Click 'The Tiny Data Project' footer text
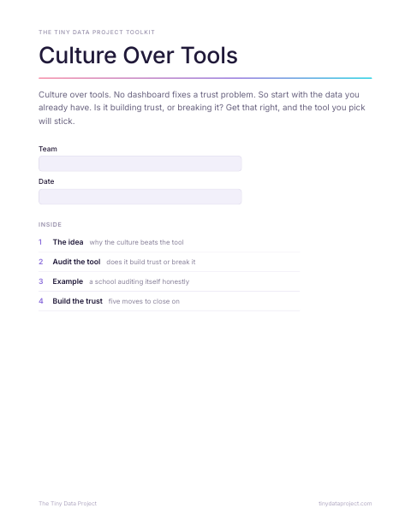411x532 pixels. click(68, 504)
